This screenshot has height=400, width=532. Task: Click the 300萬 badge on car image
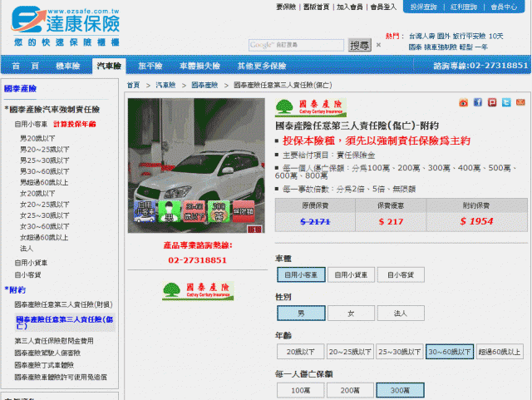(x=219, y=211)
